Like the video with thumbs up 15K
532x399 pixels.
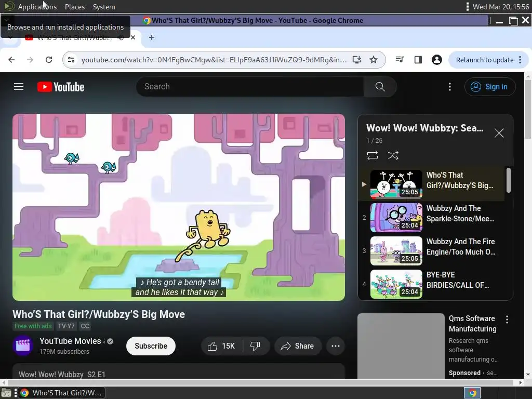(x=222, y=346)
